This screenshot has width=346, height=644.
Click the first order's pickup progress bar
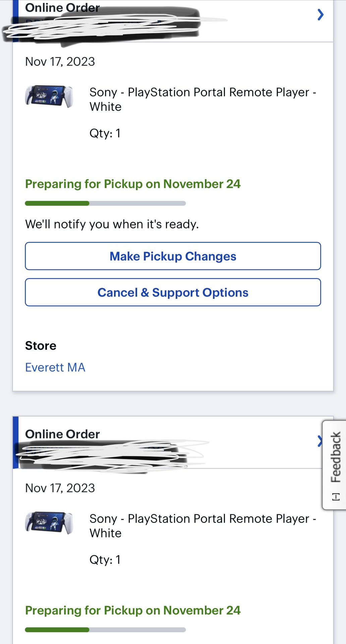[x=105, y=203]
